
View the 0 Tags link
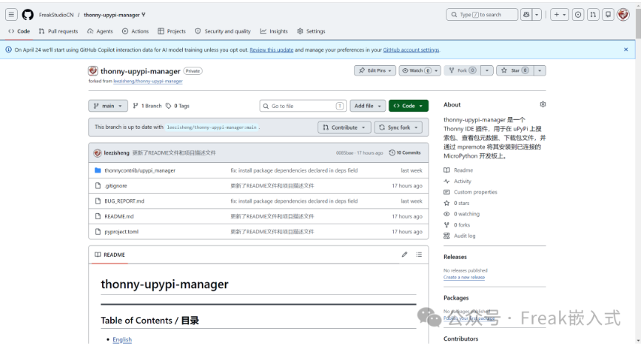click(178, 106)
